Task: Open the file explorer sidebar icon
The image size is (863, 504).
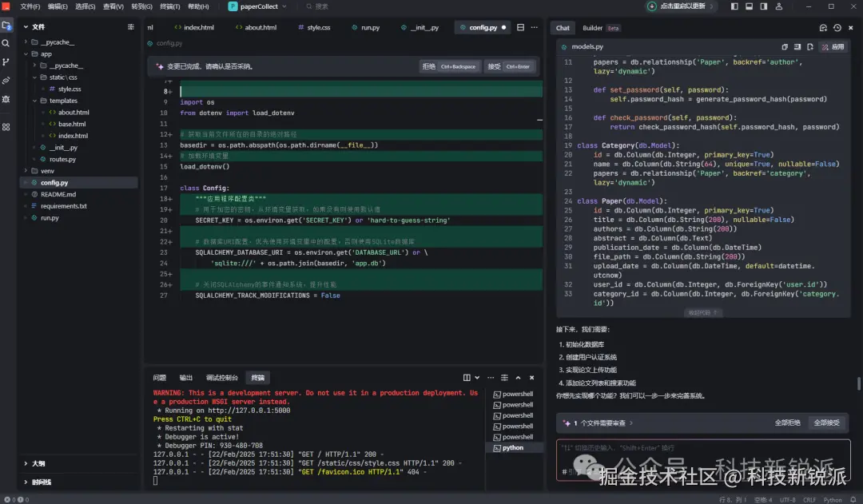Action: click(x=6, y=26)
